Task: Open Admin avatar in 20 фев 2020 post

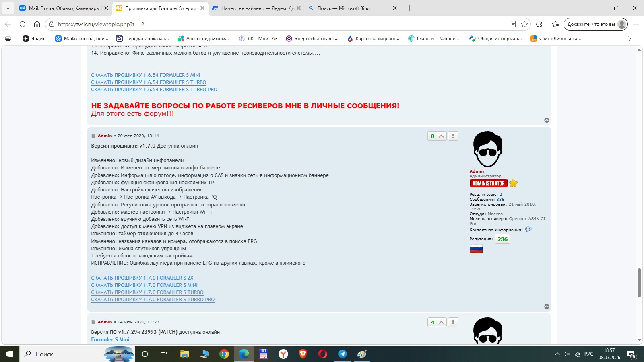Action: (488, 149)
